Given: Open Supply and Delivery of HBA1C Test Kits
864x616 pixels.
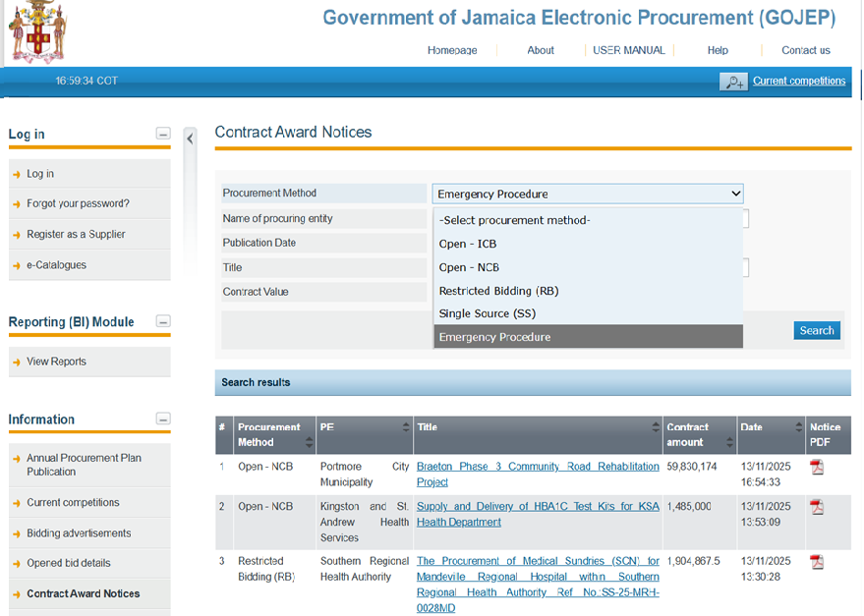Looking at the screenshot, I should 538,514.
